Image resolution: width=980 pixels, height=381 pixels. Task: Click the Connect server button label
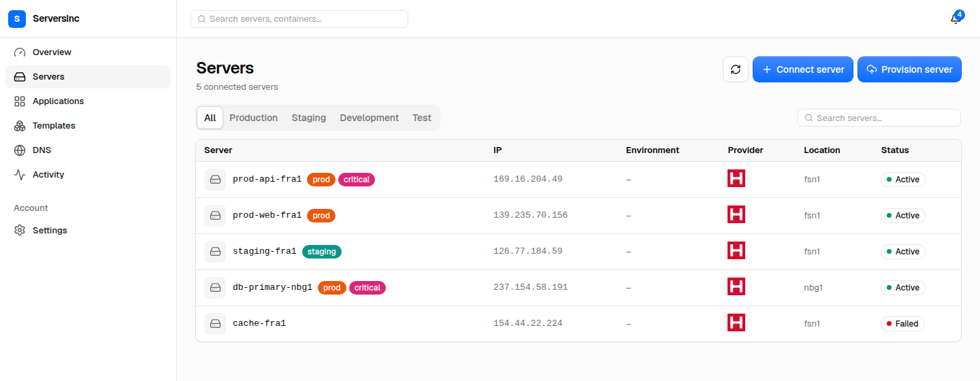(x=810, y=69)
